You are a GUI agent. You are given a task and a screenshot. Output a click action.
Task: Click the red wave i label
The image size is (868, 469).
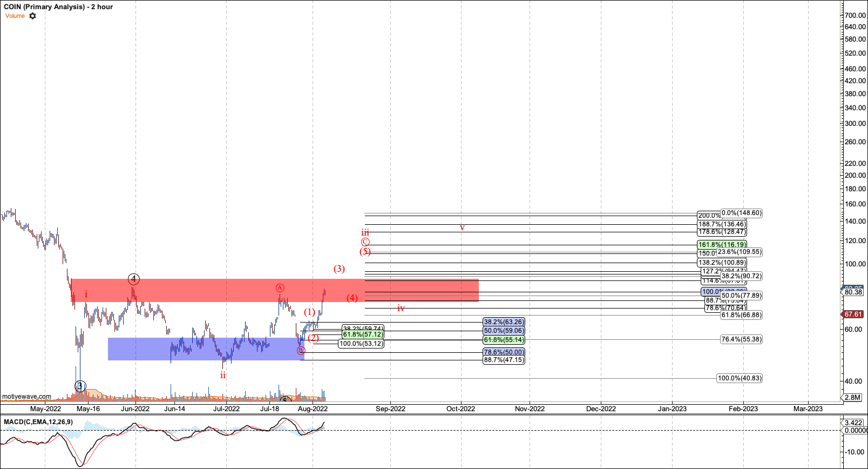(x=86, y=294)
